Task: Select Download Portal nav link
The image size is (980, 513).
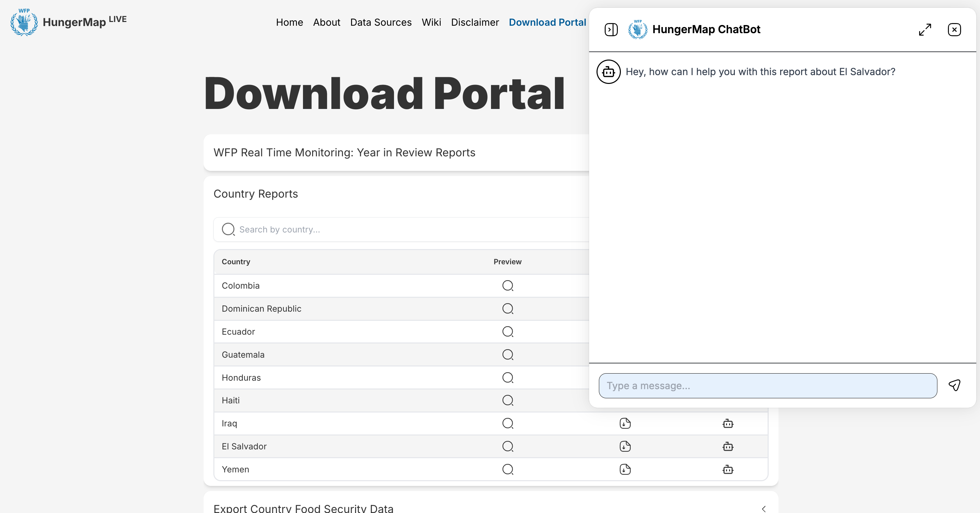Action: [x=547, y=22]
